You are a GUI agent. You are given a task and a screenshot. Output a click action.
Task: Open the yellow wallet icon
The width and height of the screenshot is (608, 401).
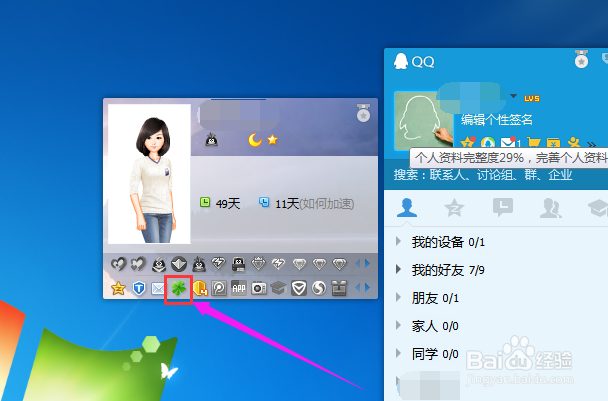(x=553, y=143)
